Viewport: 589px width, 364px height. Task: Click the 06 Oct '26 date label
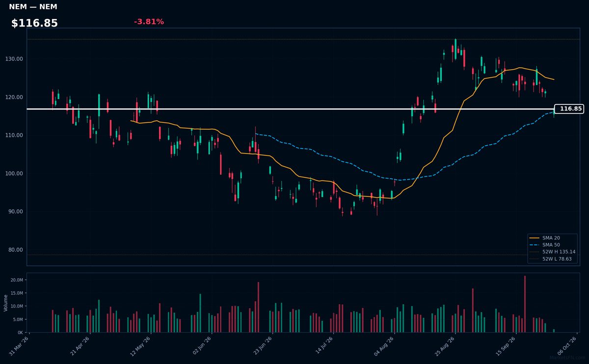coord(566,345)
